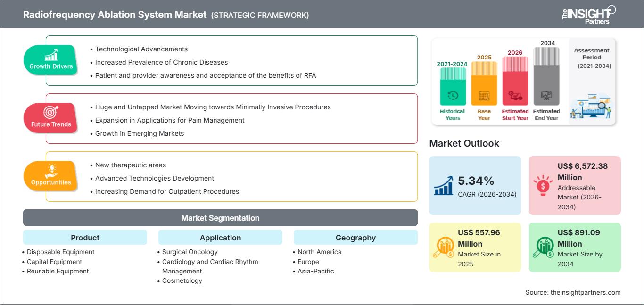The image size is (644, 305).
Task: Click the Opportunities lightbulb hand icon
Action: 51,170
